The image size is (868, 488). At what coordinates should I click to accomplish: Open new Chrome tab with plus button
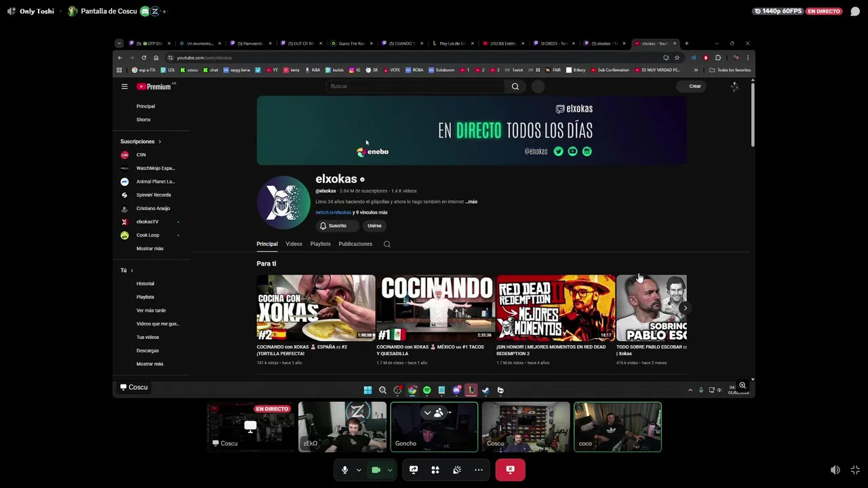[686, 43]
